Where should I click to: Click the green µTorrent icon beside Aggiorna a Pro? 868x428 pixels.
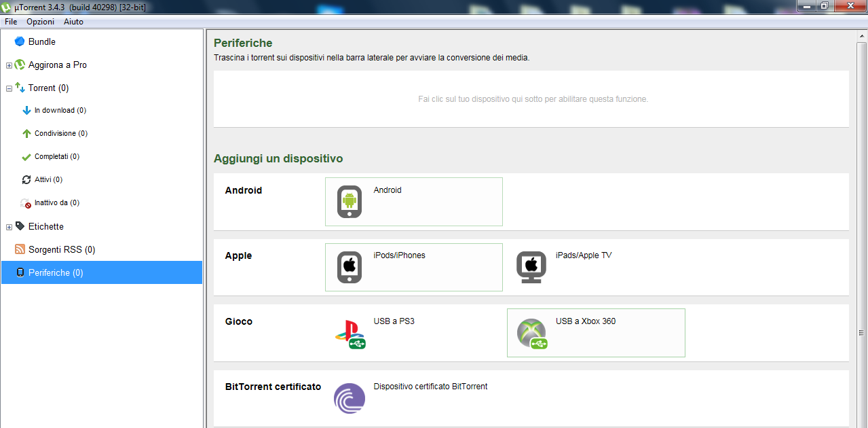click(x=20, y=65)
